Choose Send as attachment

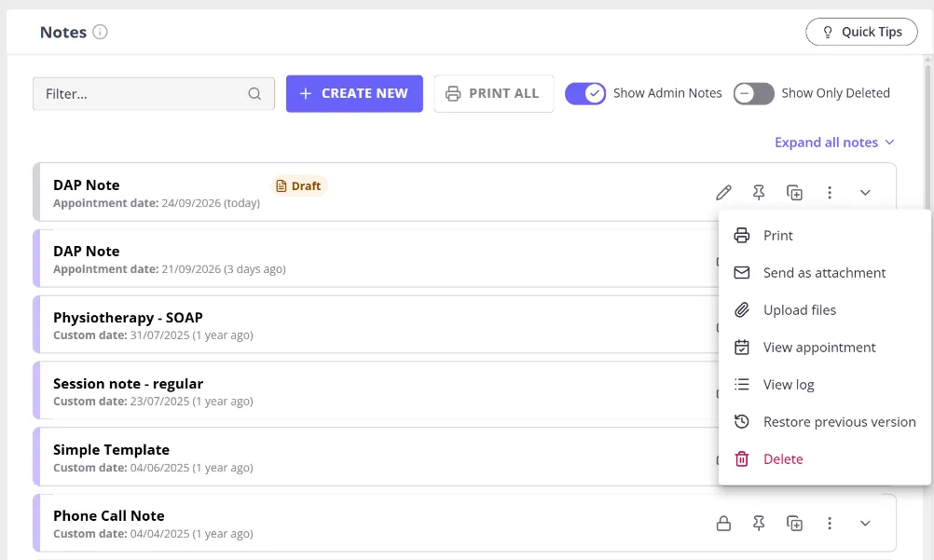click(x=824, y=273)
